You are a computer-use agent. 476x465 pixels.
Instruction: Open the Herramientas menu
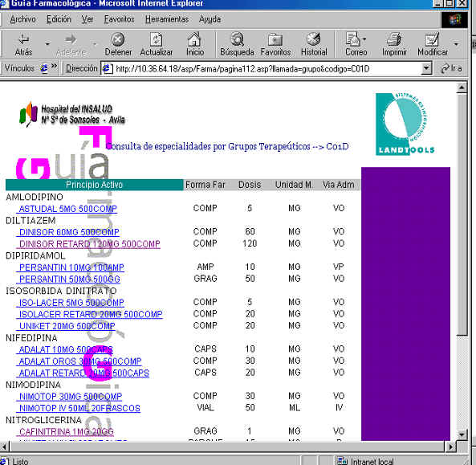tap(167, 19)
